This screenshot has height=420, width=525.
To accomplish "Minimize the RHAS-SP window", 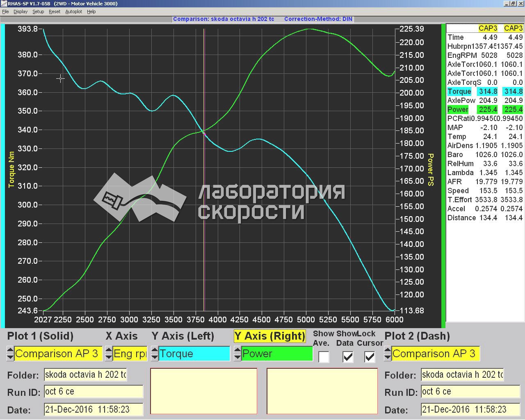I will click(506, 4).
